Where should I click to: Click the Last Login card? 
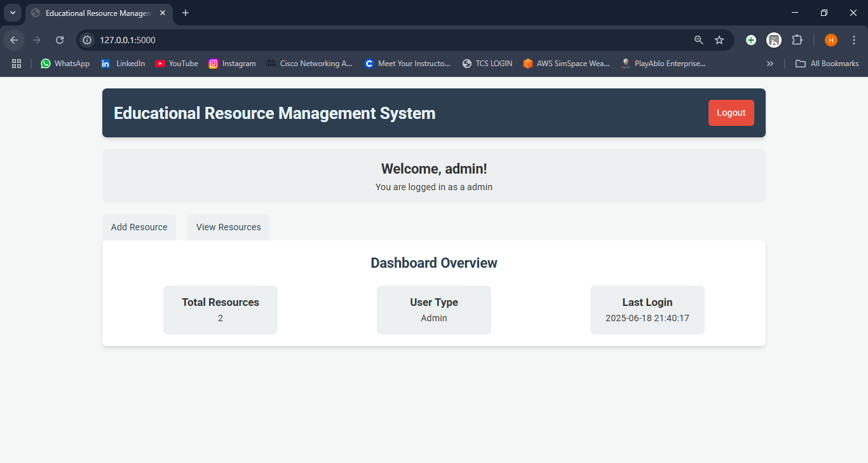pos(648,310)
